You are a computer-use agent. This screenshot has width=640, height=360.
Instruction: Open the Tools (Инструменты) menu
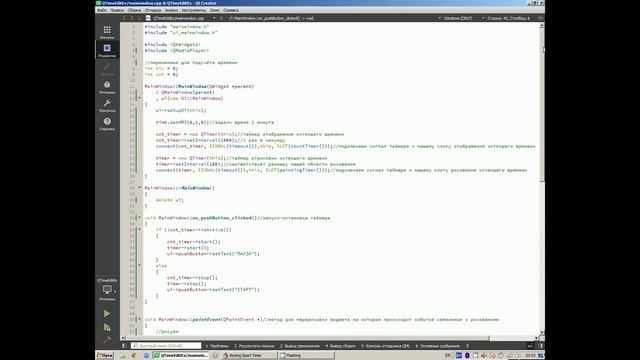pos(194,10)
